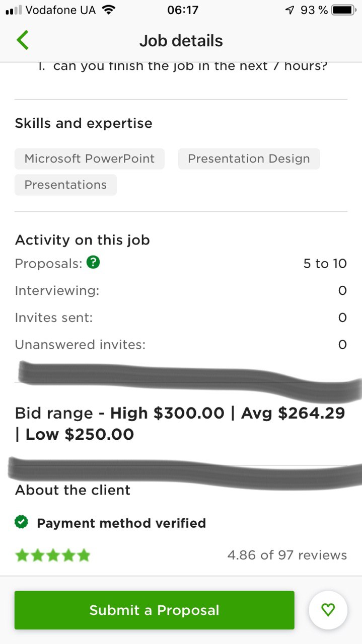Select the Microsoft PowerPoint skill tag
The image size is (362, 644).
(90, 159)
